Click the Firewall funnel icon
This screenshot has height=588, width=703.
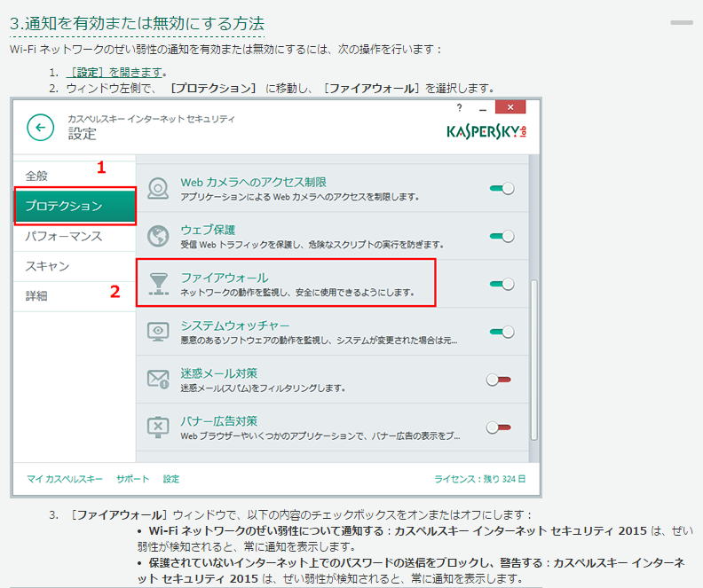159,284
